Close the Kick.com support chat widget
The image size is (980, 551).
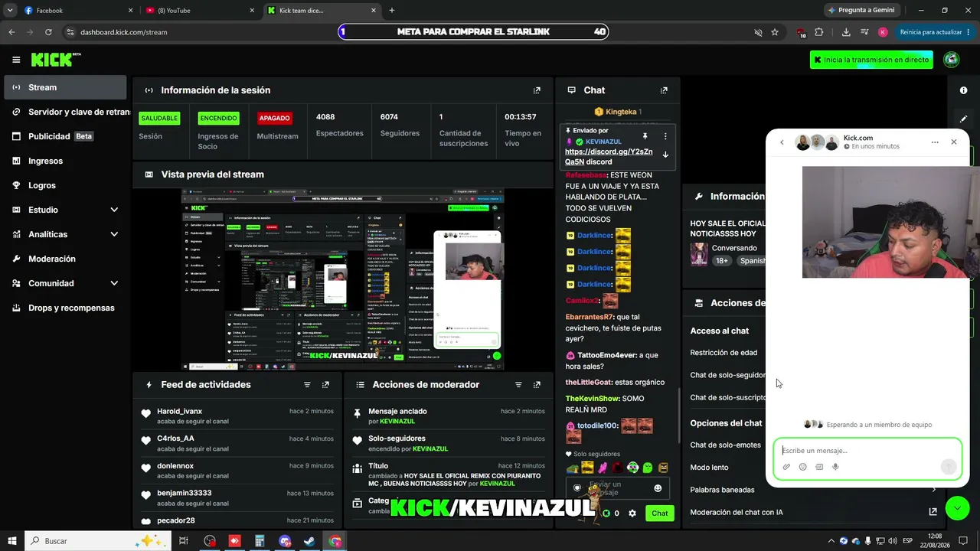tap(954, 142)
